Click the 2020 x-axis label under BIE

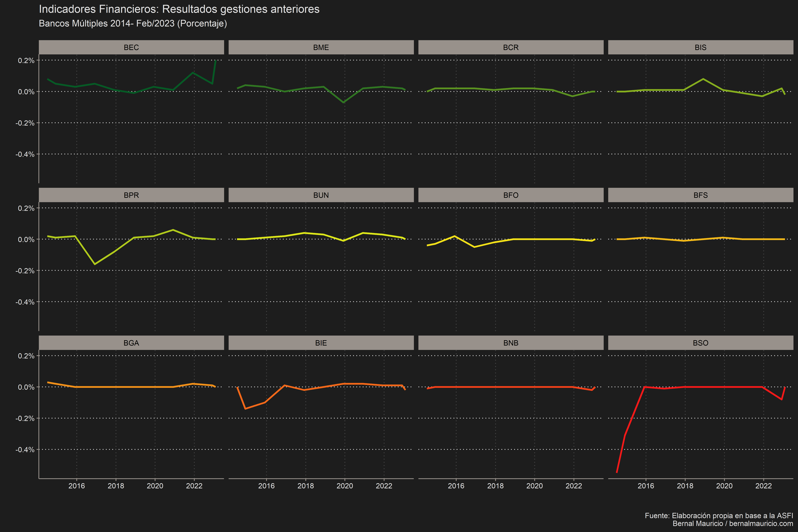[x=345, y=486]
